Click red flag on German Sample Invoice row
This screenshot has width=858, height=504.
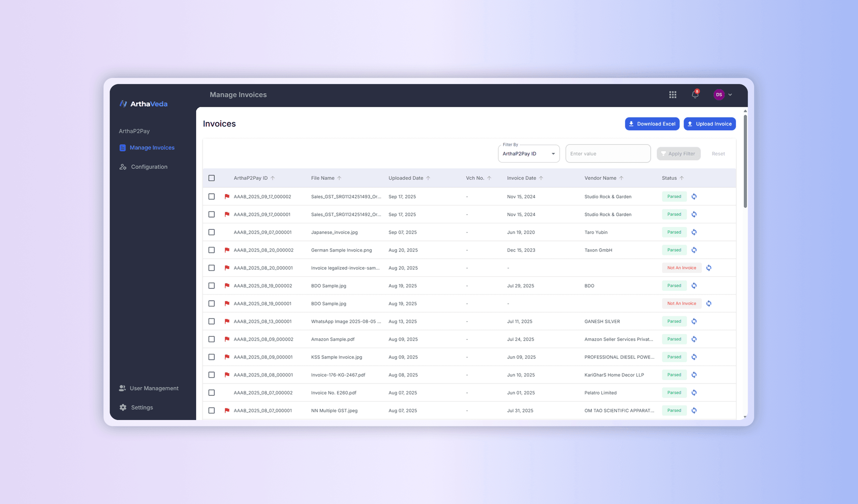pyautogui.click(x=227, y=250)
